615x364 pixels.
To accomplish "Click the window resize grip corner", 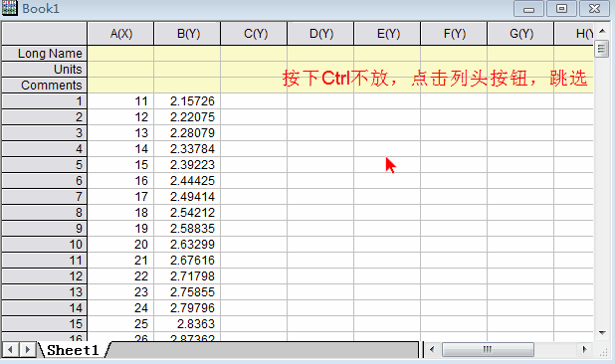I will [x=604, y=352].
